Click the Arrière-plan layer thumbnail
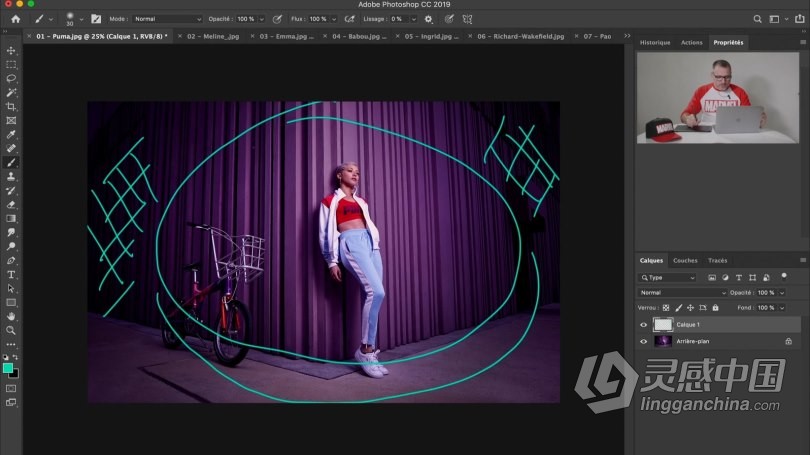 click(x=663, y=341)
